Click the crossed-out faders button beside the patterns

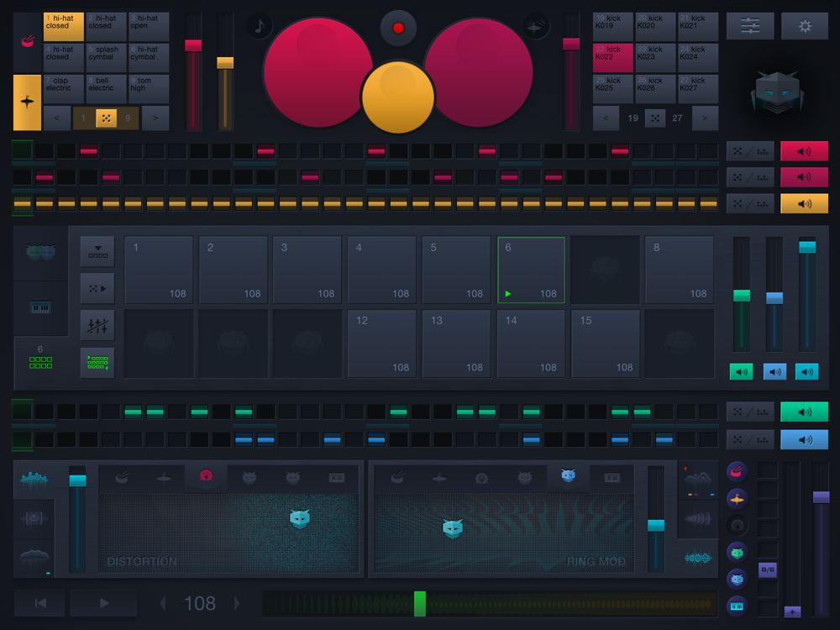[x=97, y=325]
